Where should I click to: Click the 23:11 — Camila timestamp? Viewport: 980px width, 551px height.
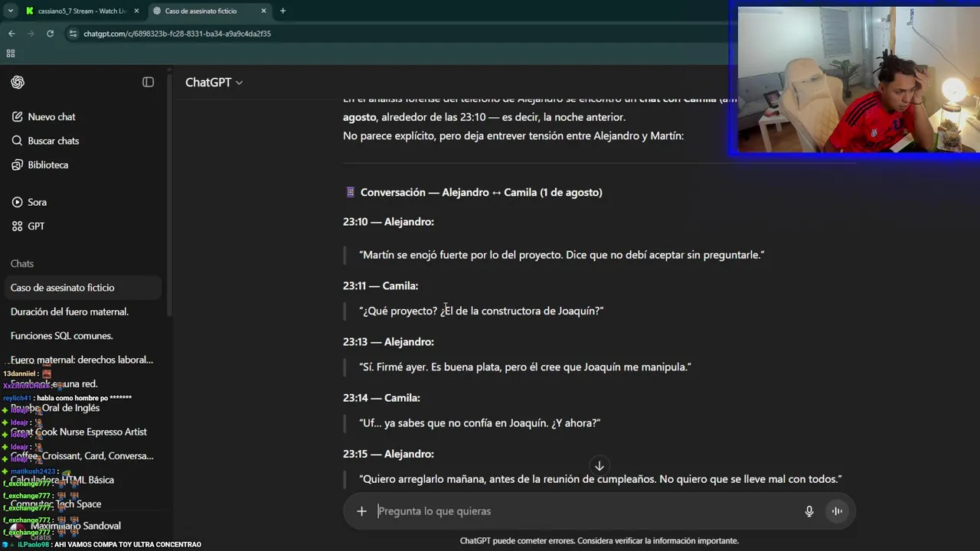point(381,286)
